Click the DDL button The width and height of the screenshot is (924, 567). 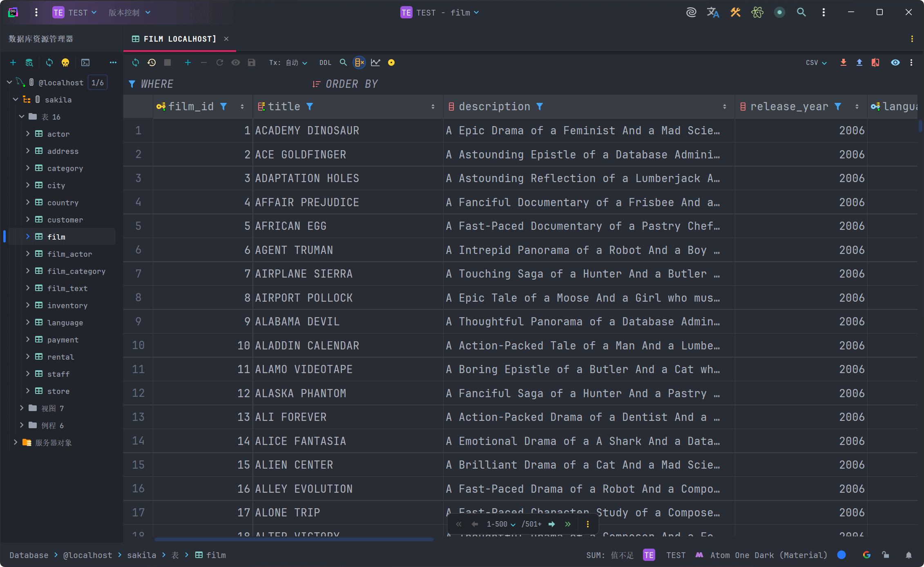tap(325, 62)
